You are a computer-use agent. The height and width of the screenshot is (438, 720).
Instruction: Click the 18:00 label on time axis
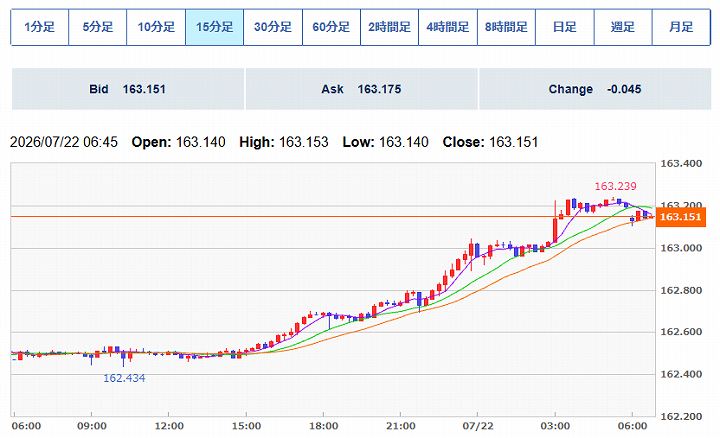323,426
